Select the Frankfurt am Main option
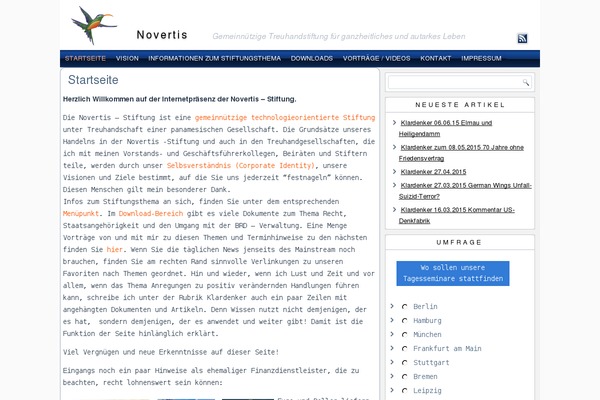600x400 pixels. (404, 349)
